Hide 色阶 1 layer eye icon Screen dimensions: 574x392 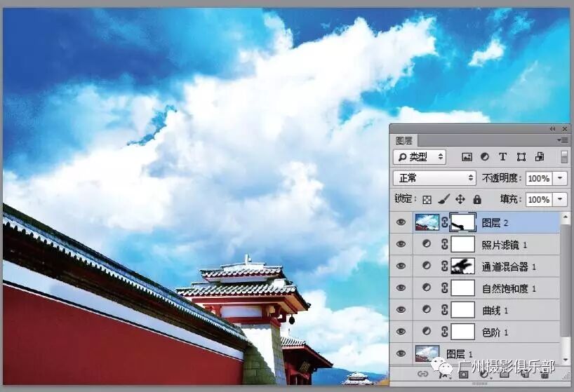click(x=401, y=332)
